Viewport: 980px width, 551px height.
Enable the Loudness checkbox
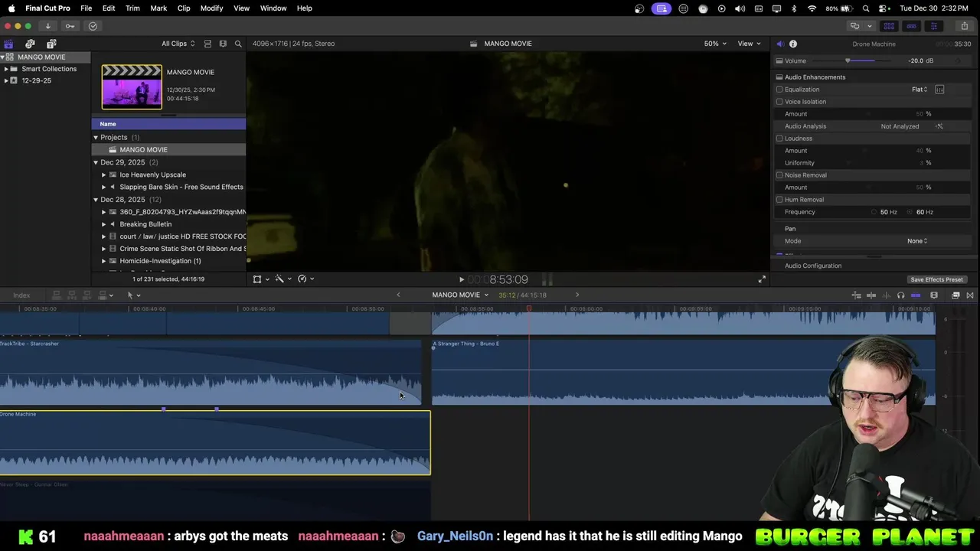click(x=779, y=139)
